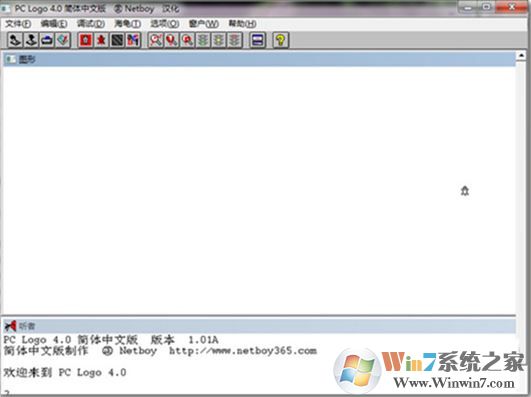Image resolution: width=531 pixels, height=397 pixels.
Task: Maximize the PC Logo window
Action: coord(487,7)
